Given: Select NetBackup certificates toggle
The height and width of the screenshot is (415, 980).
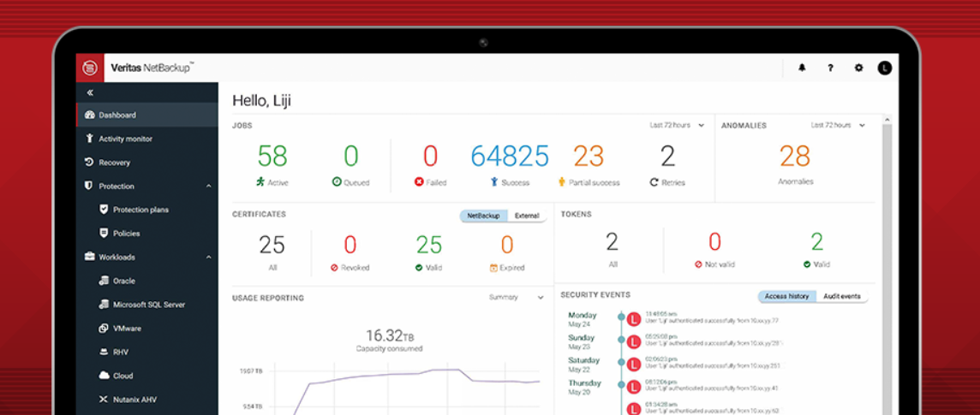Looking at the screenshot, I should [x=484, y=216].
